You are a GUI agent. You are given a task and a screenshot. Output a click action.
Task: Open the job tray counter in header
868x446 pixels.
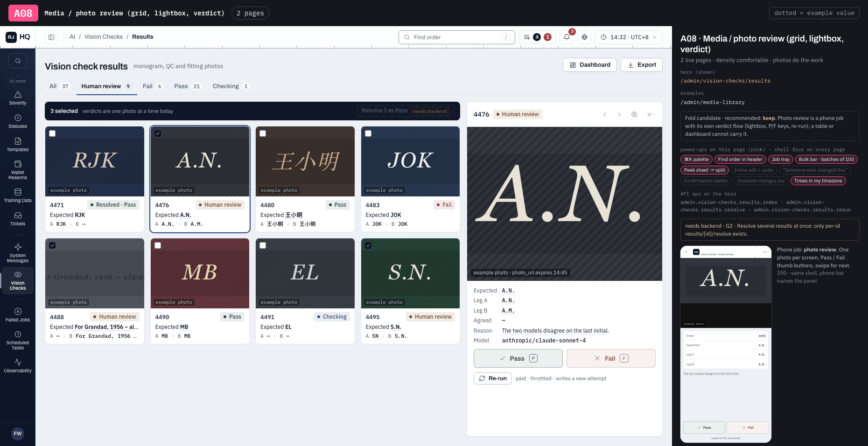537,37
